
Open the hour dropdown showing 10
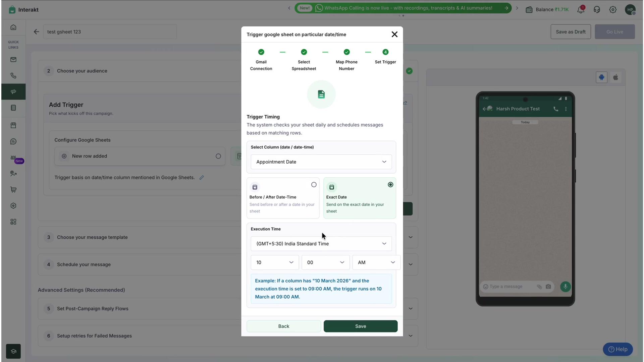pyautogui.click(x=275, y=262)
